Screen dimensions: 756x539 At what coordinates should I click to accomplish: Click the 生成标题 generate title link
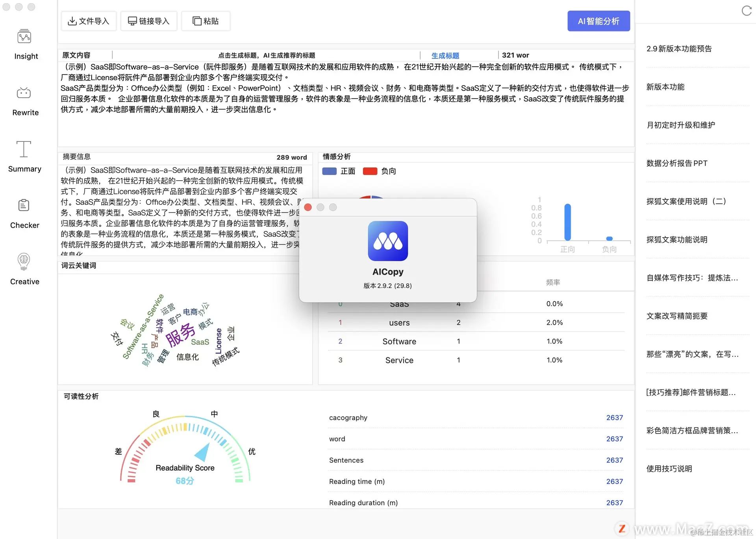point(445,56)
